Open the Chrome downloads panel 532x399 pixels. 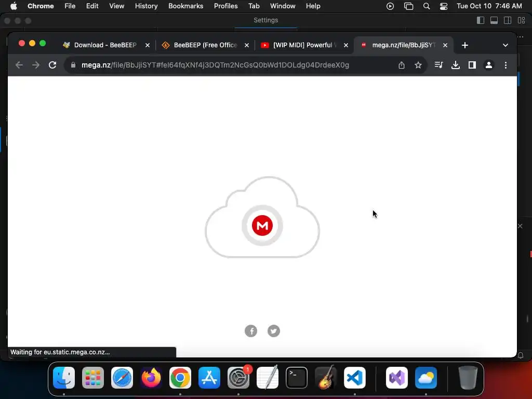tap(455, 65)
